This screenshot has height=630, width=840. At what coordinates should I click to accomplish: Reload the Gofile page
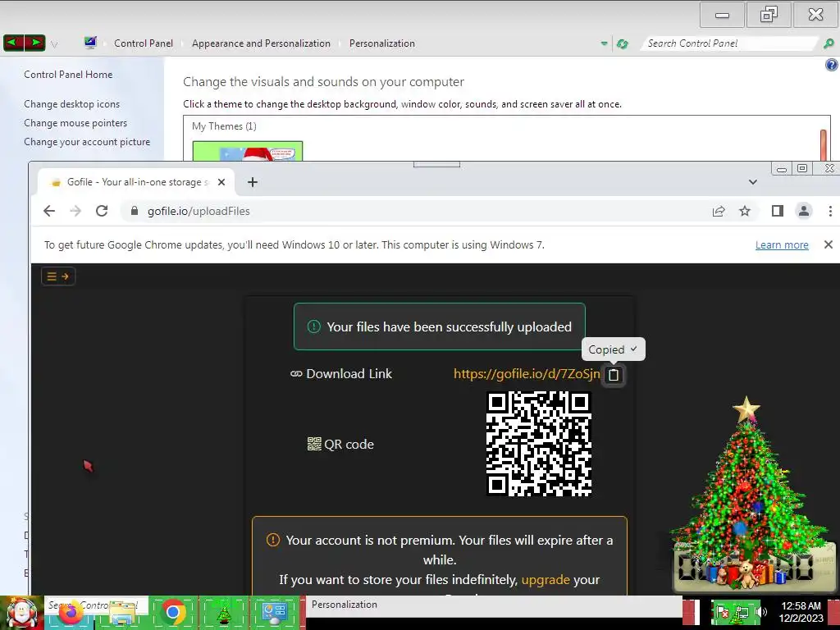click(x=102, y=211)
